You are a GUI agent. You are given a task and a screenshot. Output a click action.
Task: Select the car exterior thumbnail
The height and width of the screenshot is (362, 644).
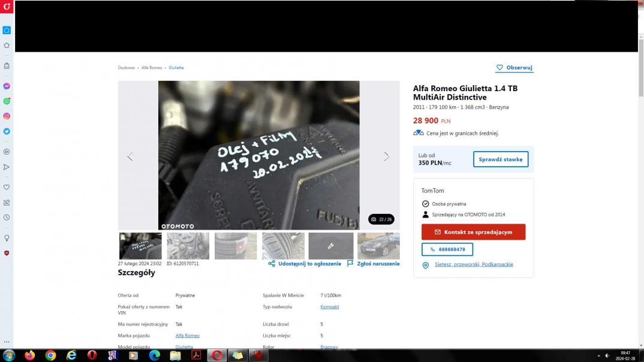[x=379, y=246]
